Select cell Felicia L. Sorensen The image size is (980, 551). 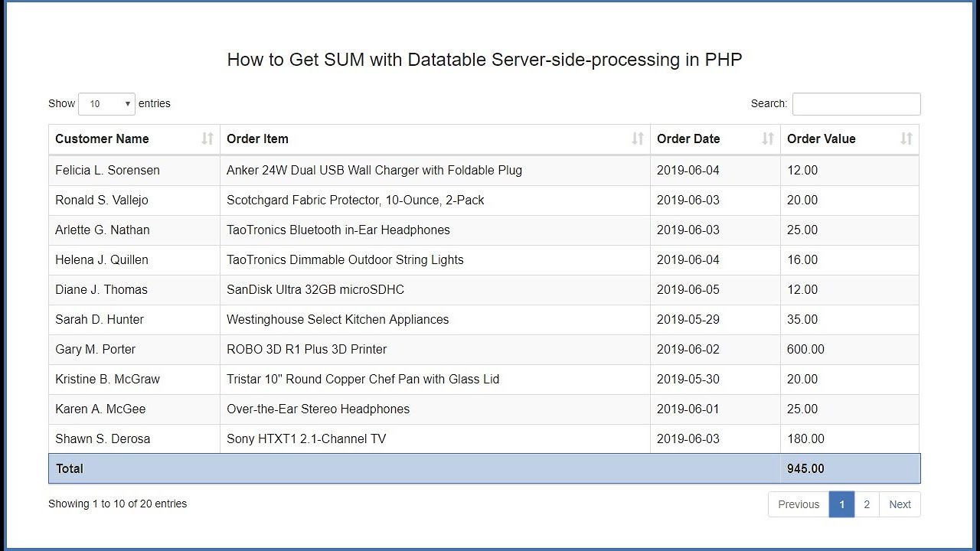pyautogui.click(x=134, y=170)
